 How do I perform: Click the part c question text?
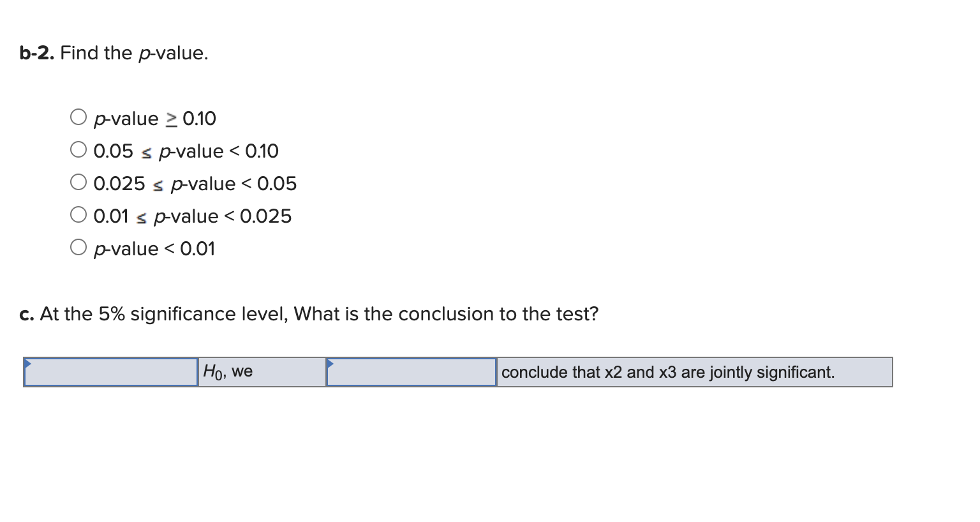pyautogui.click(x=308, y=314)
